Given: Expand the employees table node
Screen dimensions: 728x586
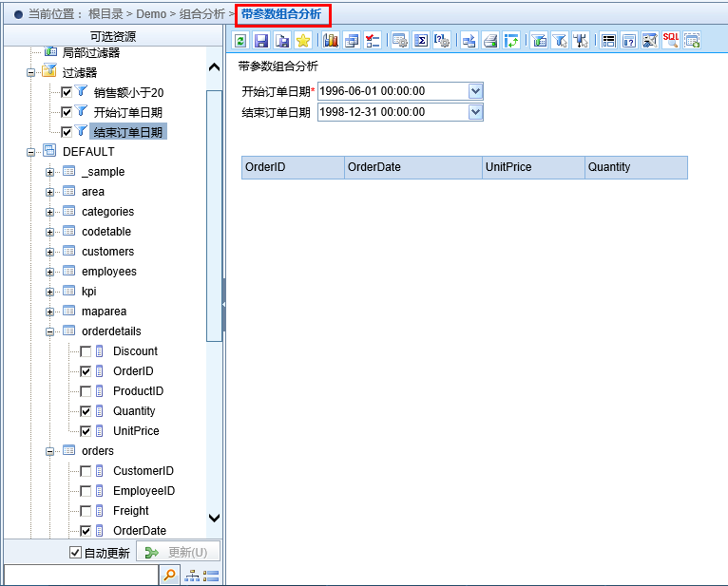Looking at the screenshot, I should [49, 273].
